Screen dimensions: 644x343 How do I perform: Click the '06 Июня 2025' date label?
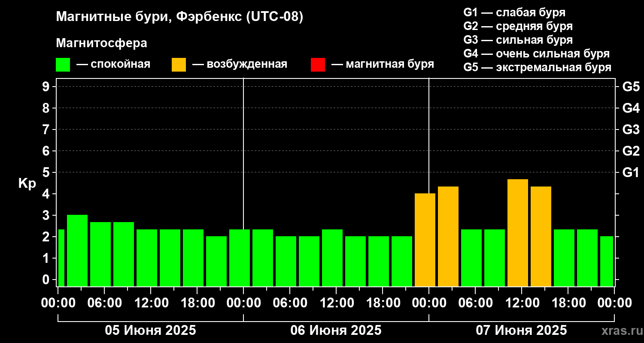pyautogui.click(x=336, y=331)
